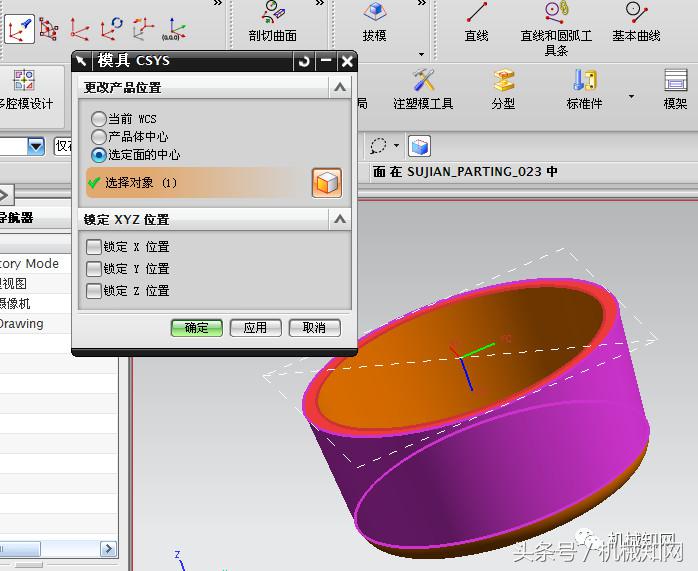Expand overflow chevron beside 剖切曲面

coord(320,4)
